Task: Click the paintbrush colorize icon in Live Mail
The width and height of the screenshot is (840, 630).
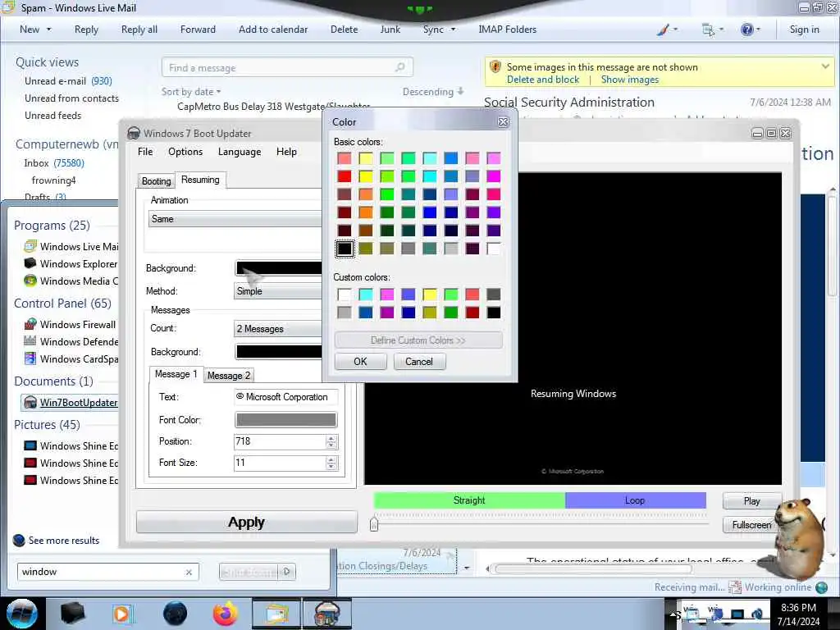Action: click(663, 30)
